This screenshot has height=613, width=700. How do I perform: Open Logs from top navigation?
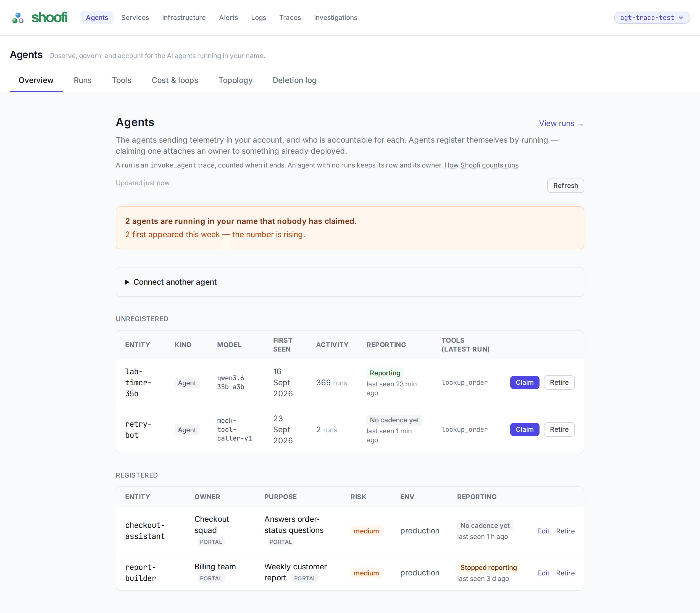(259, 17)
